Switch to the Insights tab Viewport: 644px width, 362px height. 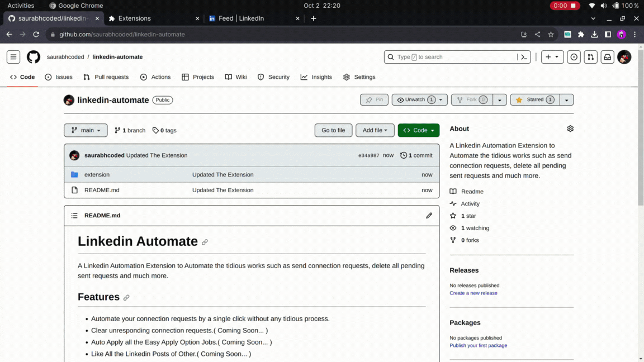click(x=316, y=77)
